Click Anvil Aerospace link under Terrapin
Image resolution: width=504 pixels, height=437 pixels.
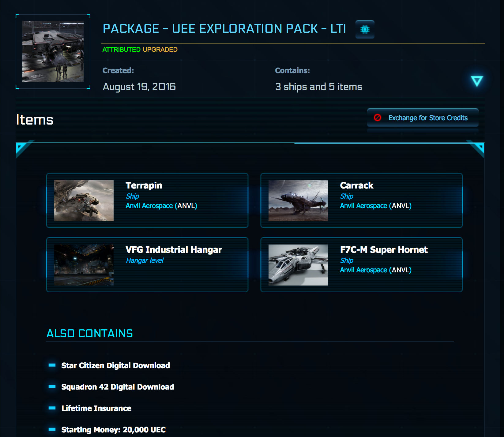161,206
